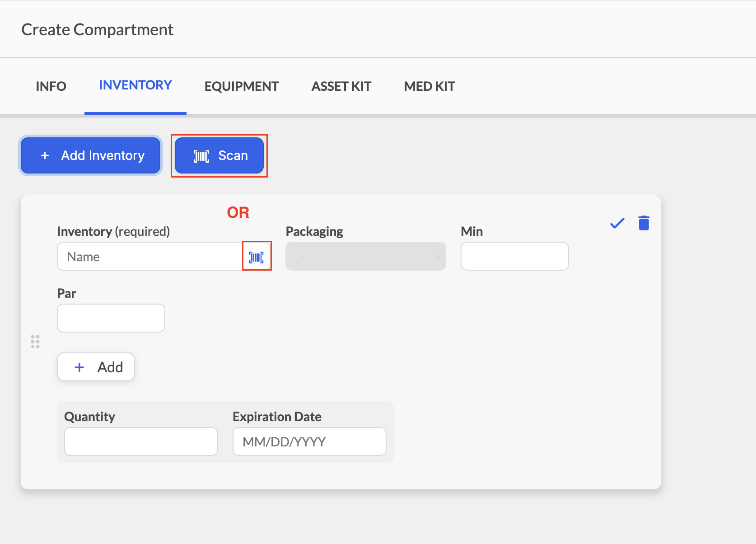
Task: Click into the Min input field
Action: coord(515,256)
